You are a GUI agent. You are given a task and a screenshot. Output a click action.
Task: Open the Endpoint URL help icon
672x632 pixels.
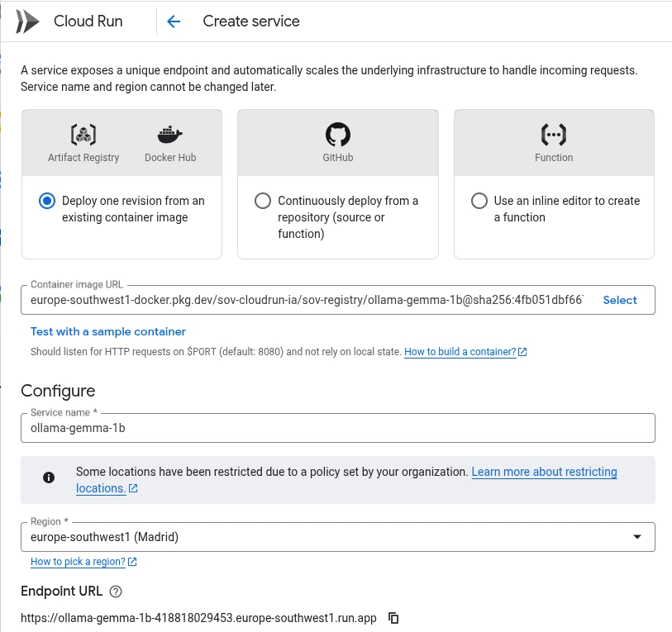(x=117, y=592)
